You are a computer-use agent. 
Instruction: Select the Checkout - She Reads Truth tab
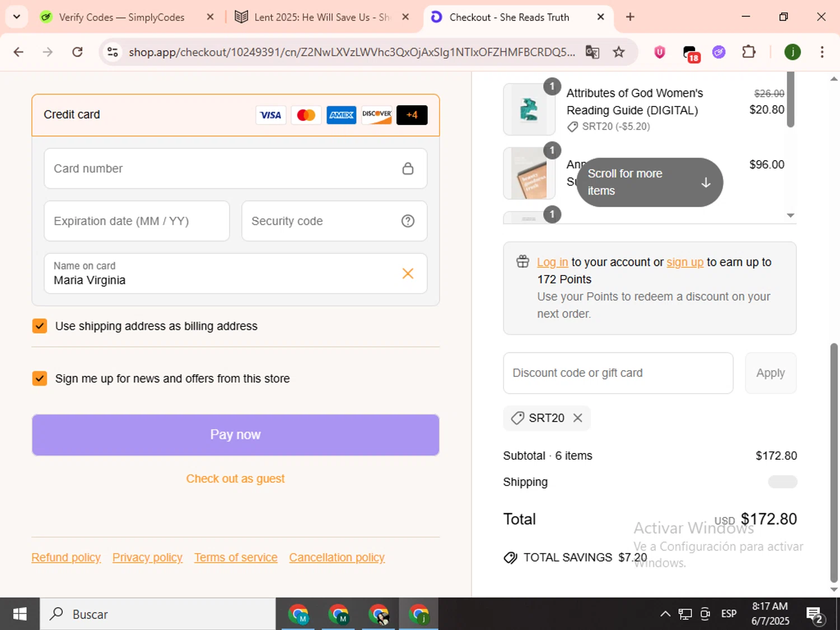(509, 17)
